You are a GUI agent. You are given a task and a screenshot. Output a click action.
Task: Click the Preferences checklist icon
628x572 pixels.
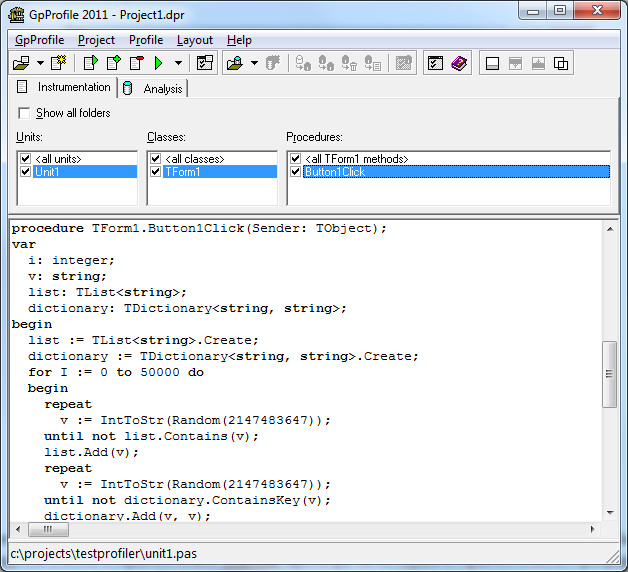(435, 63)
